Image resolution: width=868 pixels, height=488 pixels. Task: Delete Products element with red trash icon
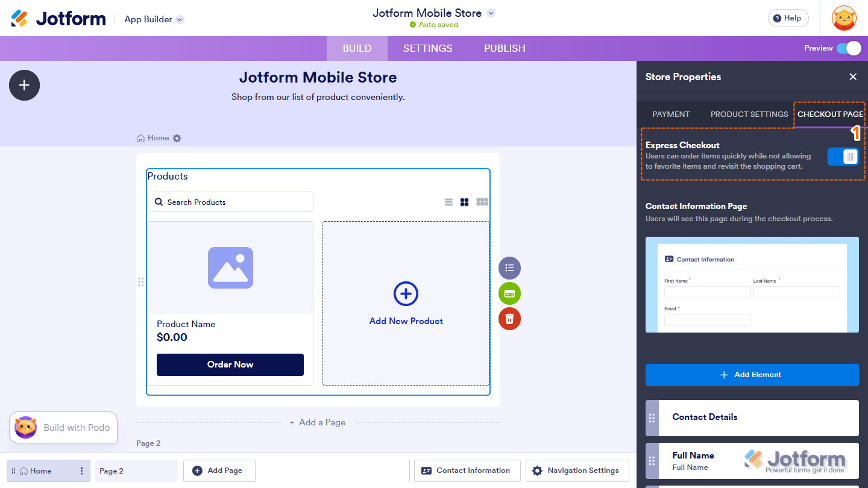tap(509, 319)
